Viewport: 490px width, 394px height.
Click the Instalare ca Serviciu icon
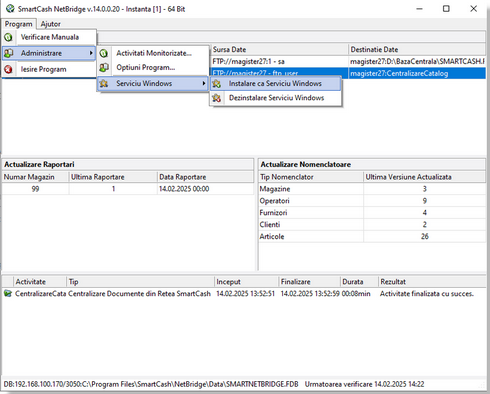(217, 84)
